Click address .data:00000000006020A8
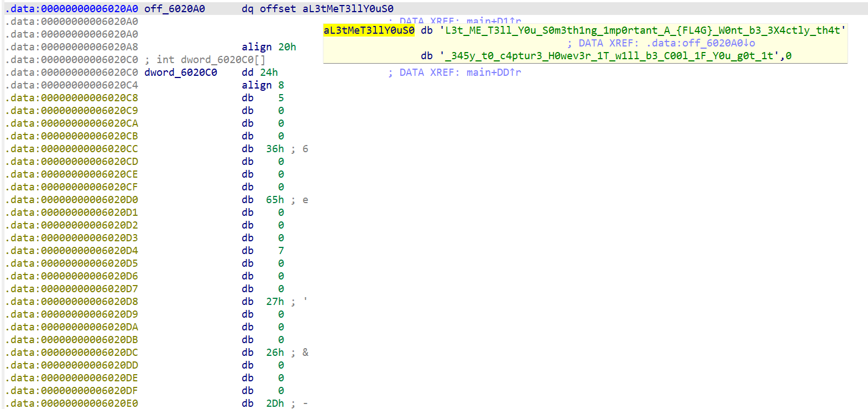868x409 pixels. pos(72,47)
